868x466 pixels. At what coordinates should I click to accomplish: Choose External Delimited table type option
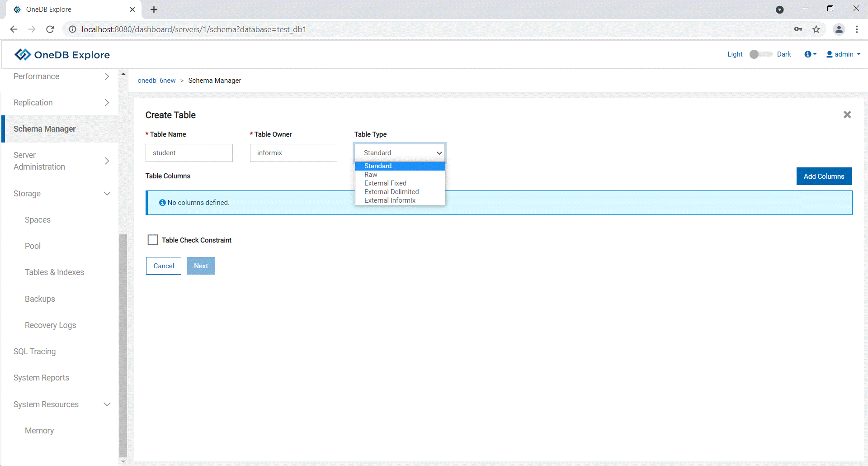pos(392,192)
